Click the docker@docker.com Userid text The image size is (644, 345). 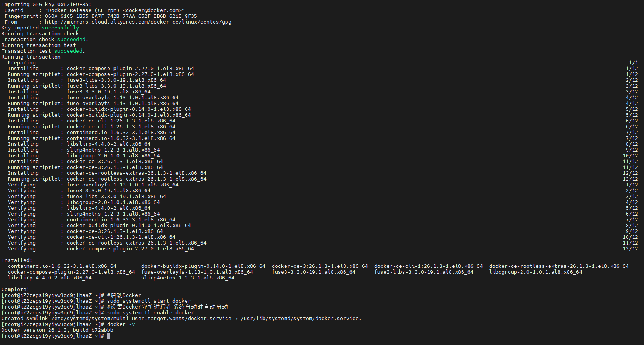coord(115,10)
